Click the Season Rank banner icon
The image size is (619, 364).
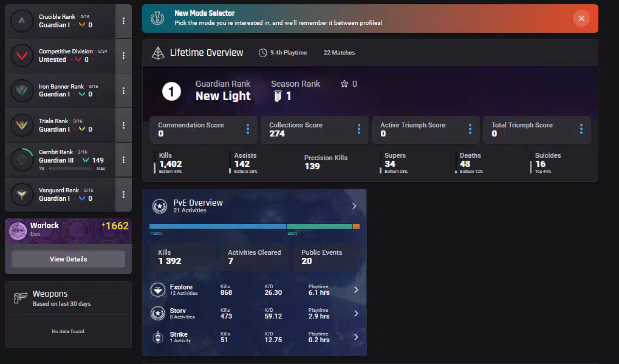tap(278, 96)
